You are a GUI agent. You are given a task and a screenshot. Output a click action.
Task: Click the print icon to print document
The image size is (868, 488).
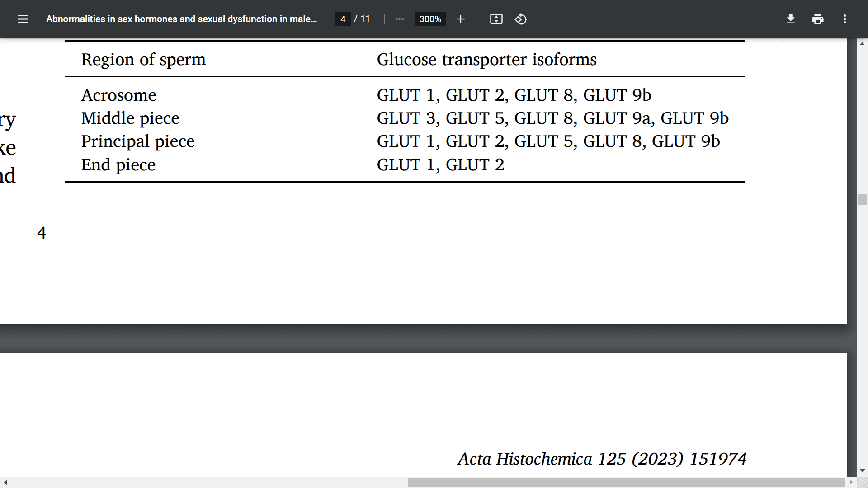click(817, 19)
